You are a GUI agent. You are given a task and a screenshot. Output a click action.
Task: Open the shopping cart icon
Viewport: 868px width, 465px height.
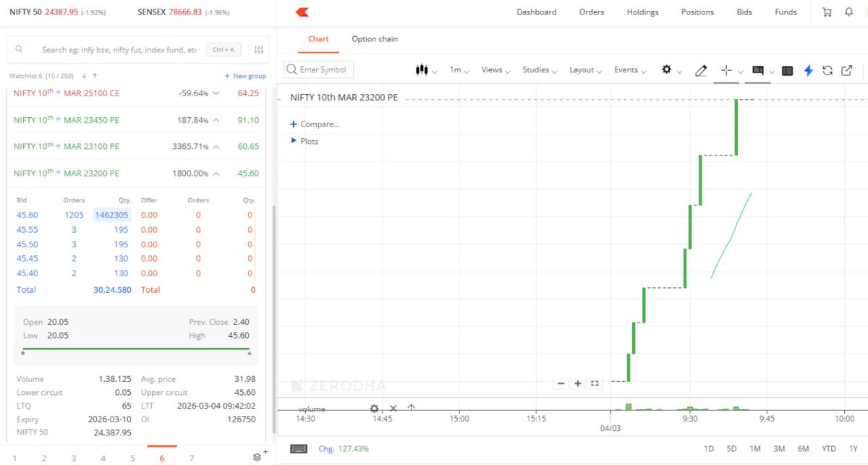(x=827, y=12)
